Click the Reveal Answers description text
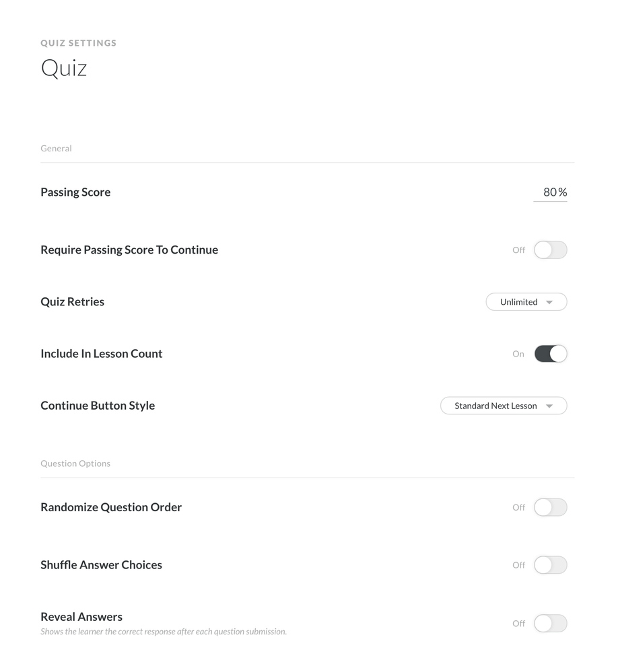This screenshot has width=618, height=672. point(164,632)
